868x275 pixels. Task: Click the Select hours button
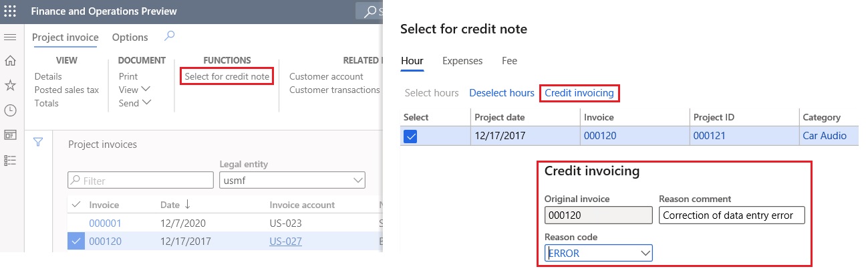[432, 93]
